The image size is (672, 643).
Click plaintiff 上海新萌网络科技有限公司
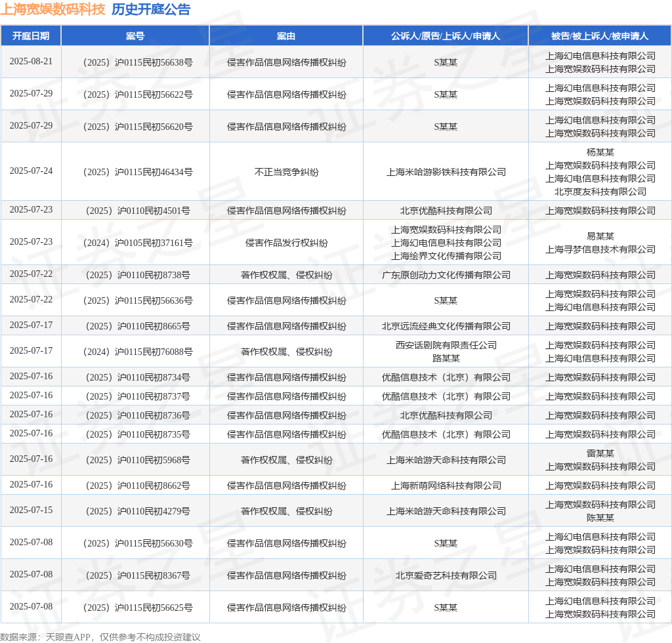pyautogui.click(x=446, y=486)
